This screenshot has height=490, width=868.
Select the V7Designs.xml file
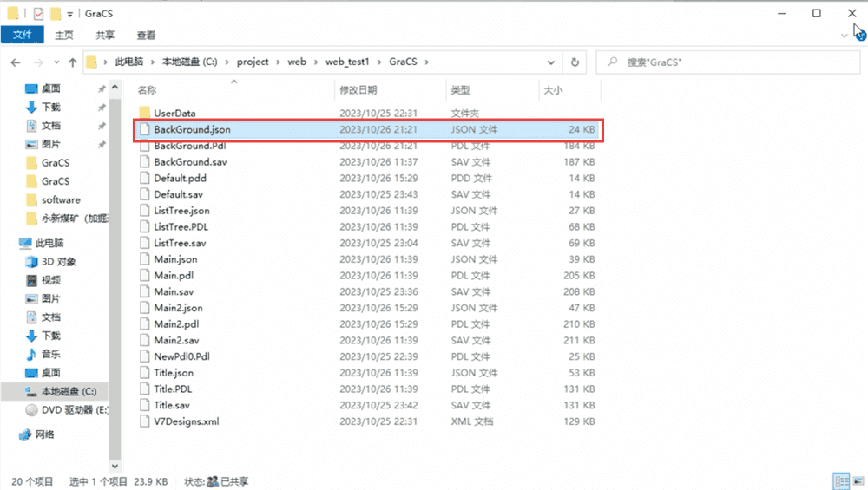pos(186,421)
